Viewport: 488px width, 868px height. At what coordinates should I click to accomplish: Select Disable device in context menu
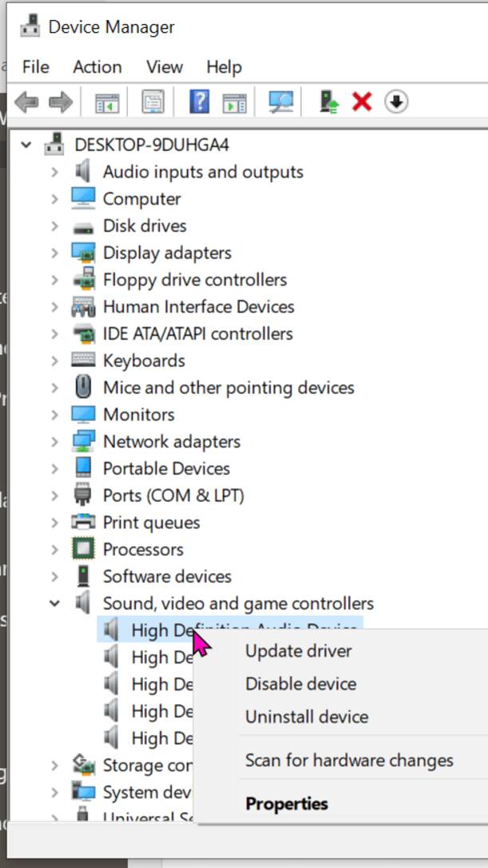pyautogui.click(x=300, y=683)
